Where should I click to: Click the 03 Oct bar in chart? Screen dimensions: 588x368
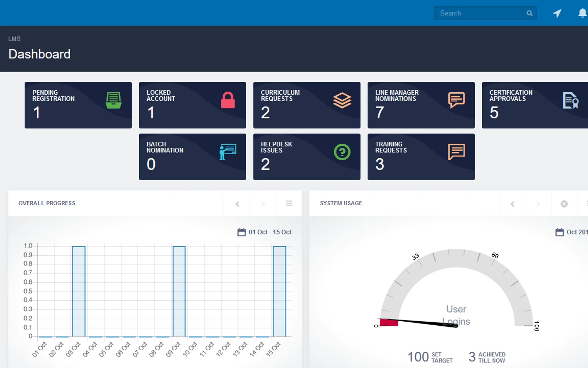[x=79, y=291]
